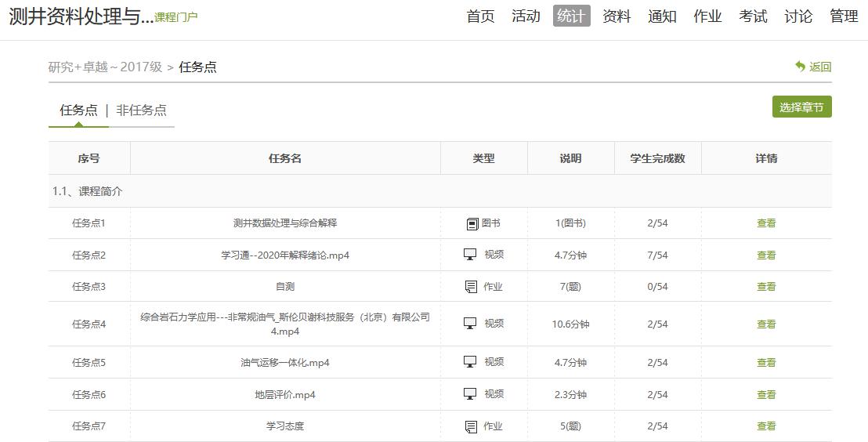Select the 任务点 tab
The width and height of the screenshot is (868, 442).
tap(78, 110)
